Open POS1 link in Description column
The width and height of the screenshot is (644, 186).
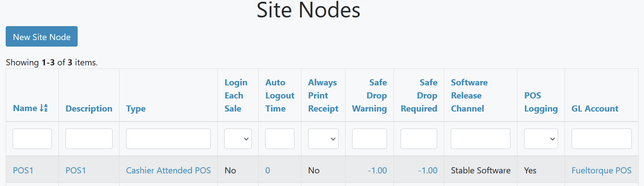point(75,170)
